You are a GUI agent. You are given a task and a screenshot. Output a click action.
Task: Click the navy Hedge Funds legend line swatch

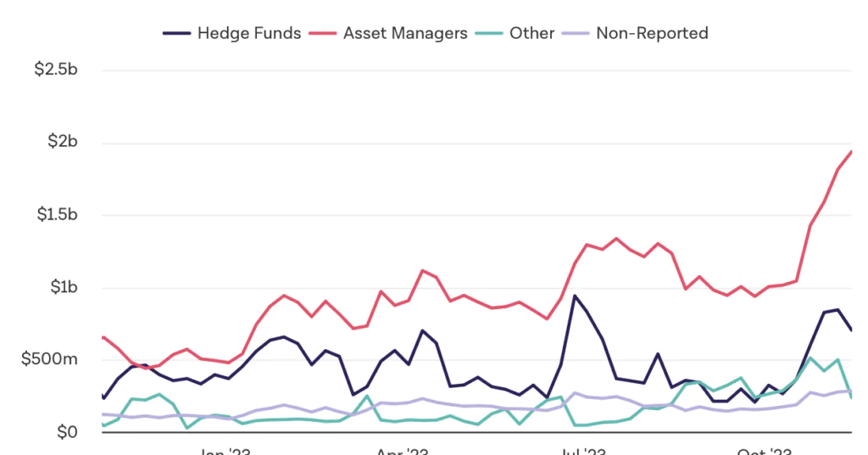[175, 34]
